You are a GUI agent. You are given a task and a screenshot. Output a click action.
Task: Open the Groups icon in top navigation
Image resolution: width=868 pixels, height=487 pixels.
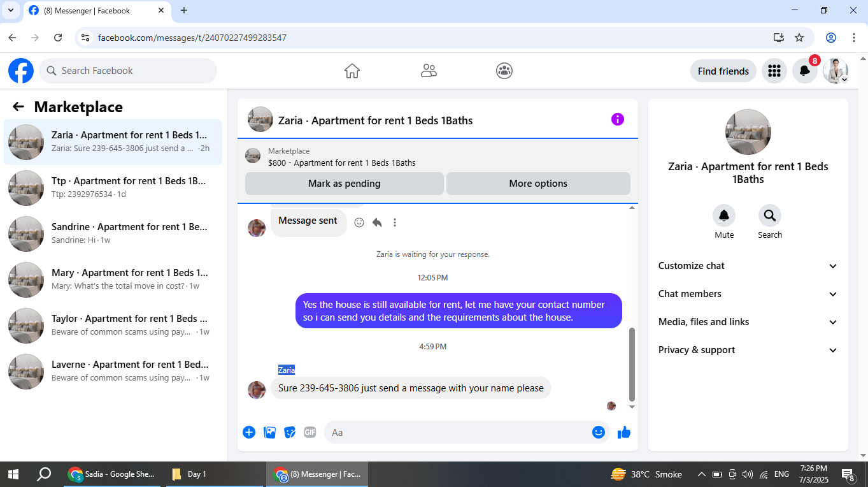pyautogui.click(x=504, y=71)
